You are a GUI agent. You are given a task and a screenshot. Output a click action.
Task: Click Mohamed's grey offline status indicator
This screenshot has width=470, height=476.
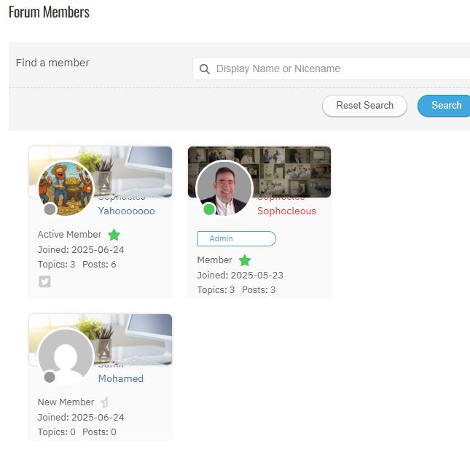50,377
